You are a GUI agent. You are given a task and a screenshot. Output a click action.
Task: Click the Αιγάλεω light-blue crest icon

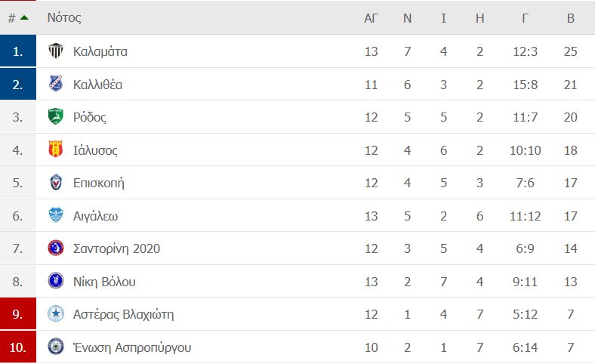coord(56,215)
